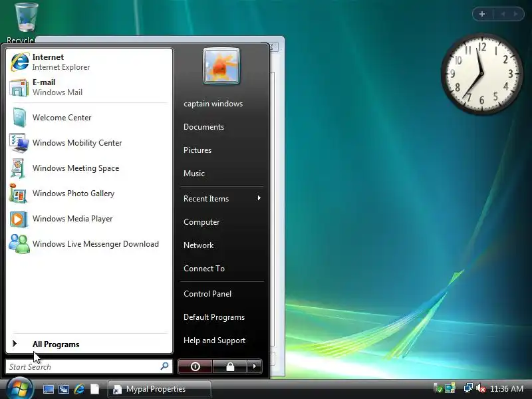Click the search magnifier icon
Viewport: 532px width, 399px height.
coord(164,366)
